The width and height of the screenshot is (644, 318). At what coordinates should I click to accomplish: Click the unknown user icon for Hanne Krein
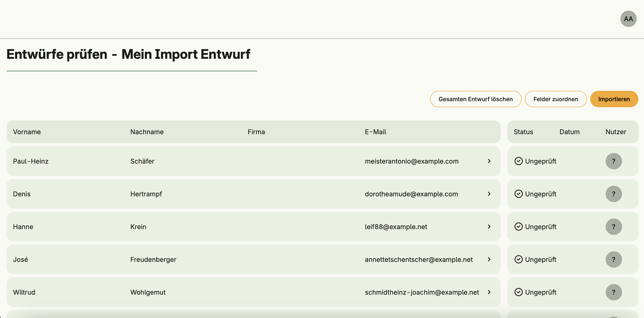(614, 226)
